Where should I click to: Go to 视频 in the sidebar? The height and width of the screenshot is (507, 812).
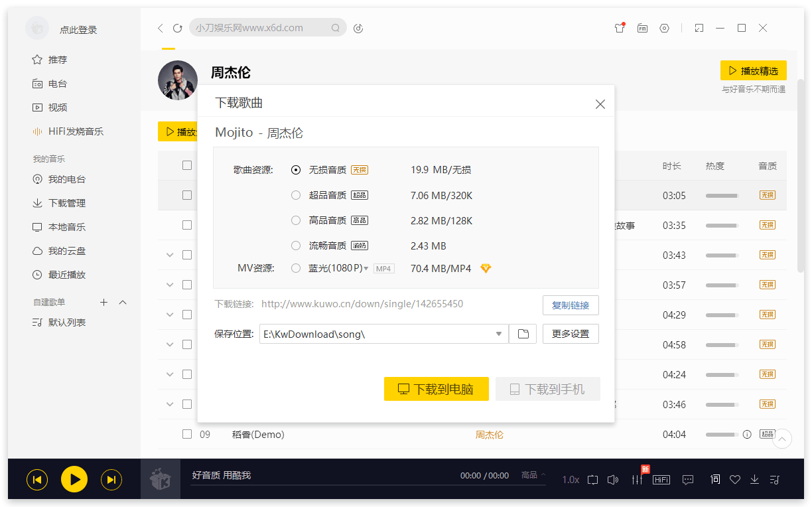48,107
